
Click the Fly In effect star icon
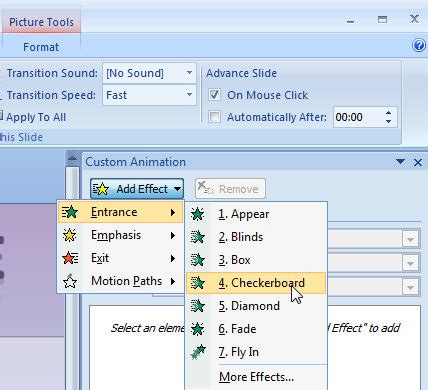coord(198,352)
